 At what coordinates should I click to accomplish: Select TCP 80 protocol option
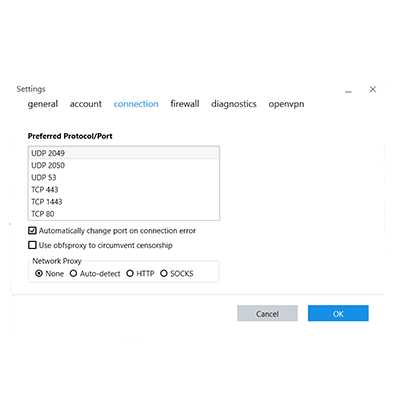click(x=124, y=214)
